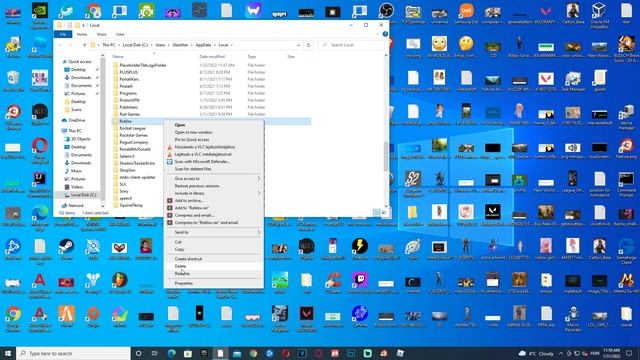Choose Open in new window
Screen dimensions: 640x360
coord(193,132)
